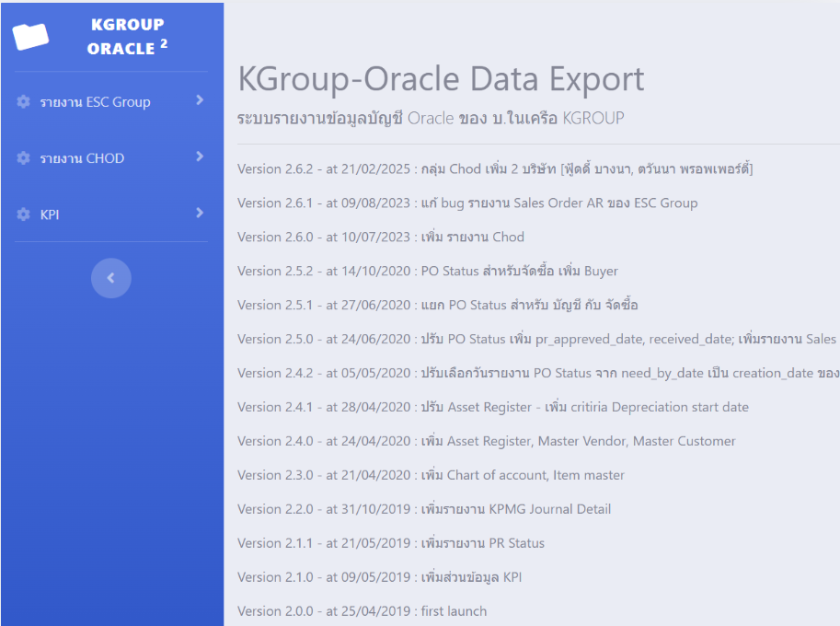Expand the KPI chevron arrow
The height and width of the screenshot is (626, 840).
[200, 213]
